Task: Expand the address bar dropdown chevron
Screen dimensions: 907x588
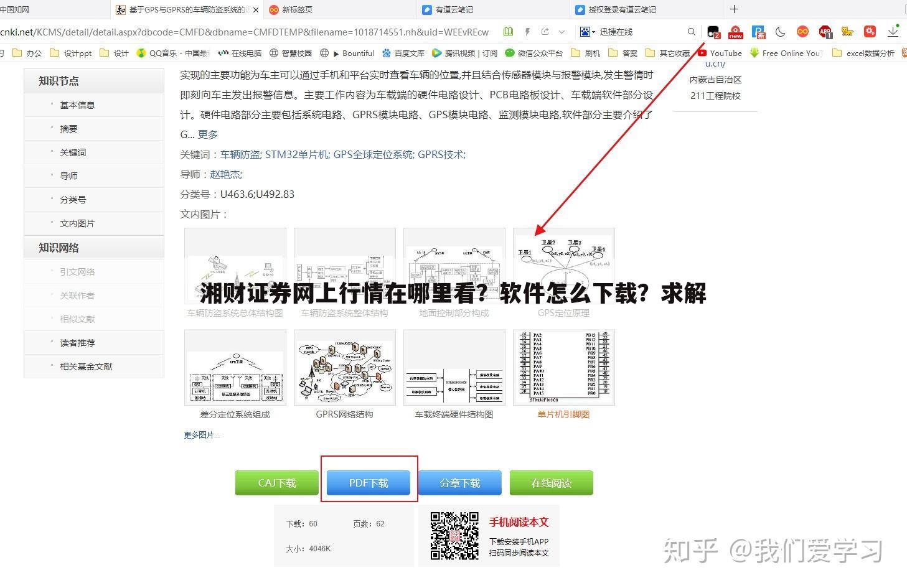Action: (562, 32)
